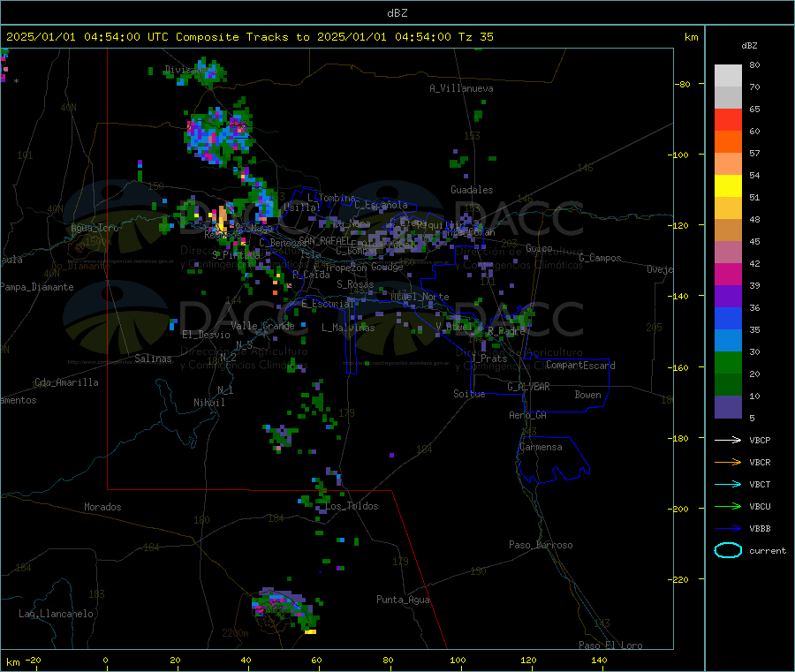Click the Los_Toldos map label
The width and height of the screenshot is (795, 672).
352,506
